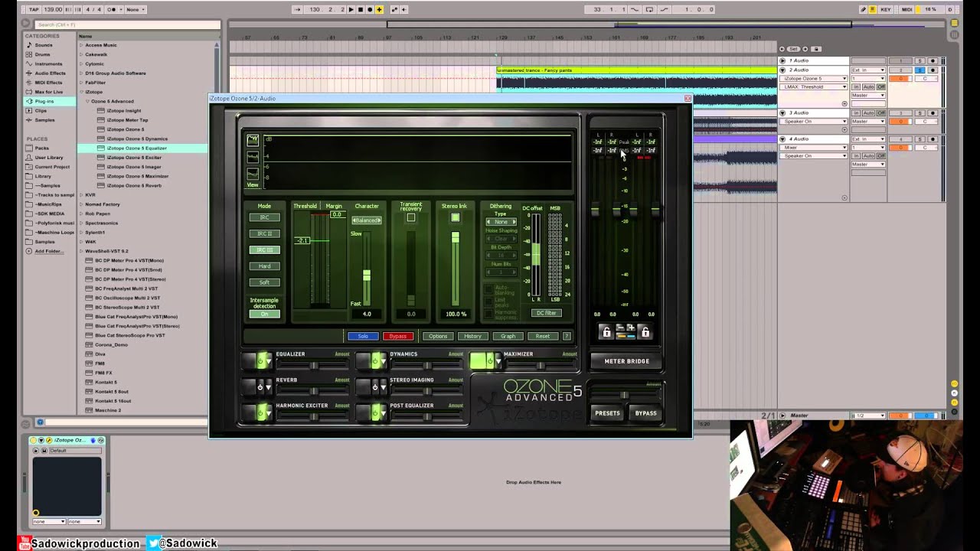Screen dimensions: 980x551
Task: Select IRC II limiter mode
Action: [x=264, y=233]
